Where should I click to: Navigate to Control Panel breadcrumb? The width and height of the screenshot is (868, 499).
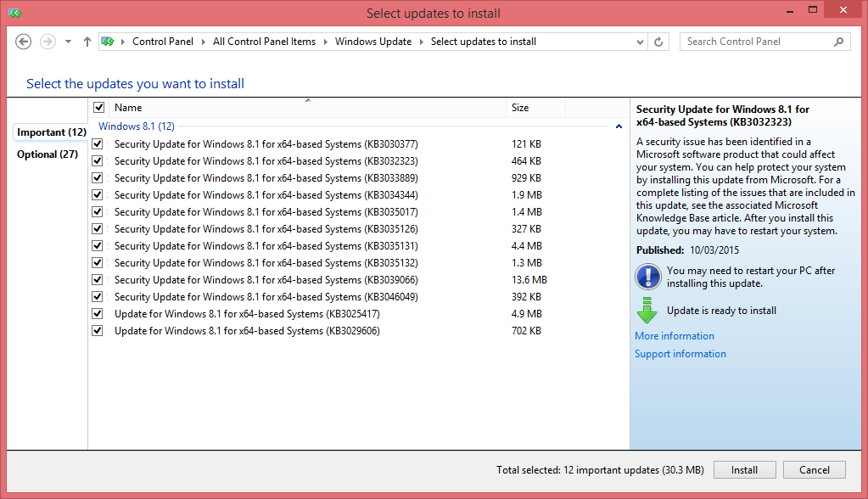point(163,42)
